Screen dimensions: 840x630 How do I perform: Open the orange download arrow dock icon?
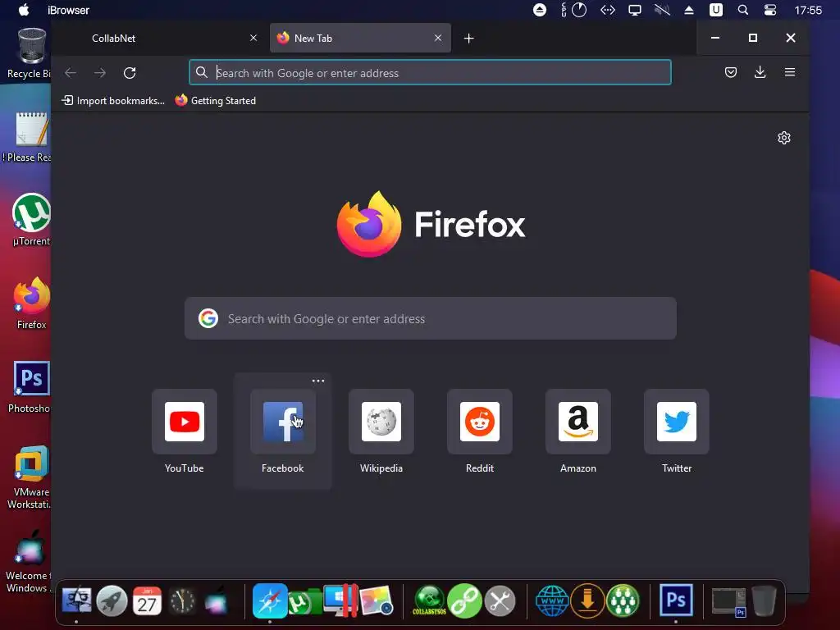(587, 600)
